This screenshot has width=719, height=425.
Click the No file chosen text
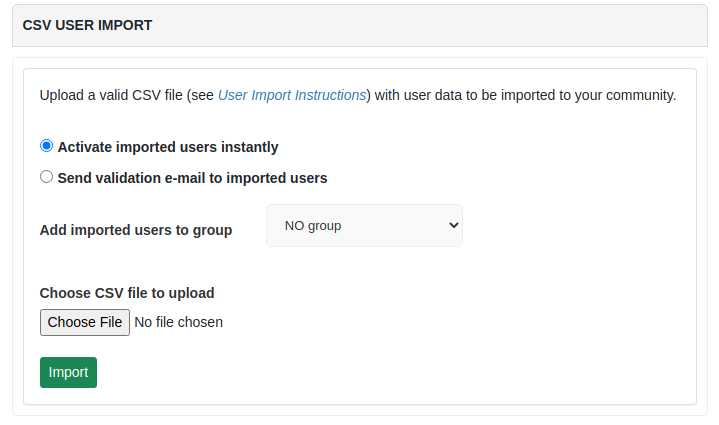click(178, 322)
